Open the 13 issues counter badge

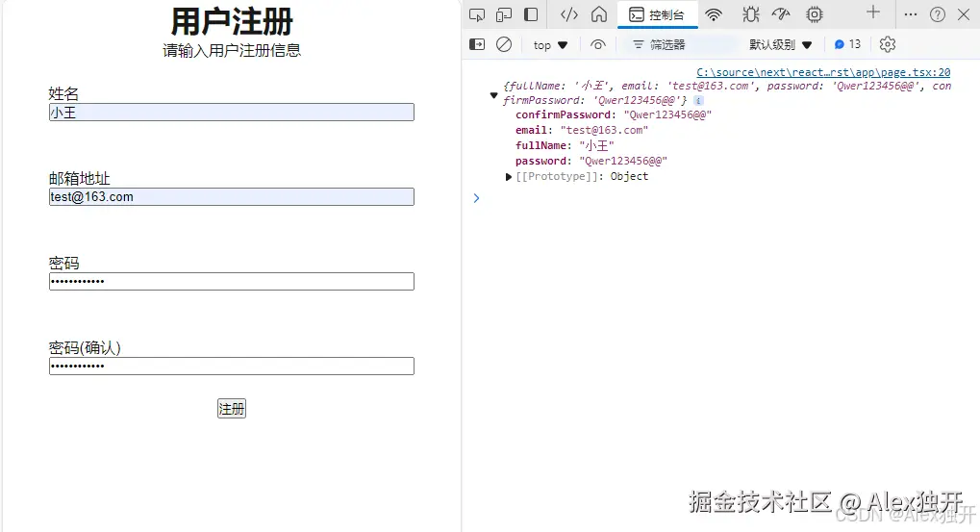847,44
